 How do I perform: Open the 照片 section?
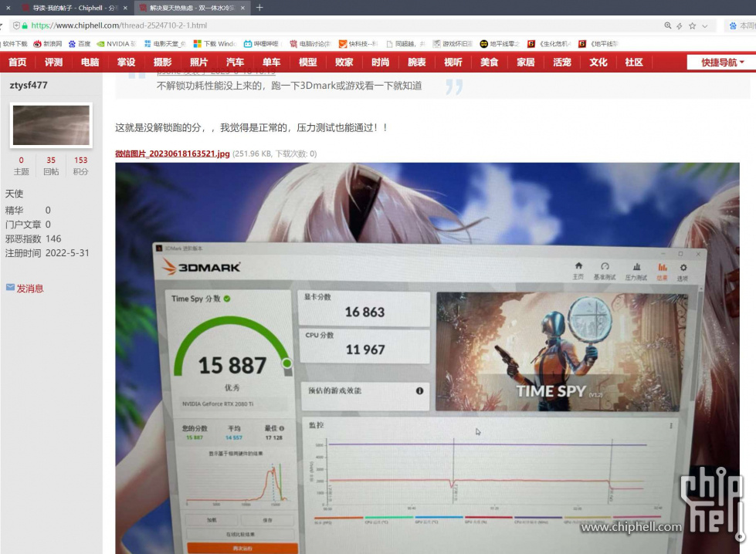pyautogui.click(x=198, y=62)
